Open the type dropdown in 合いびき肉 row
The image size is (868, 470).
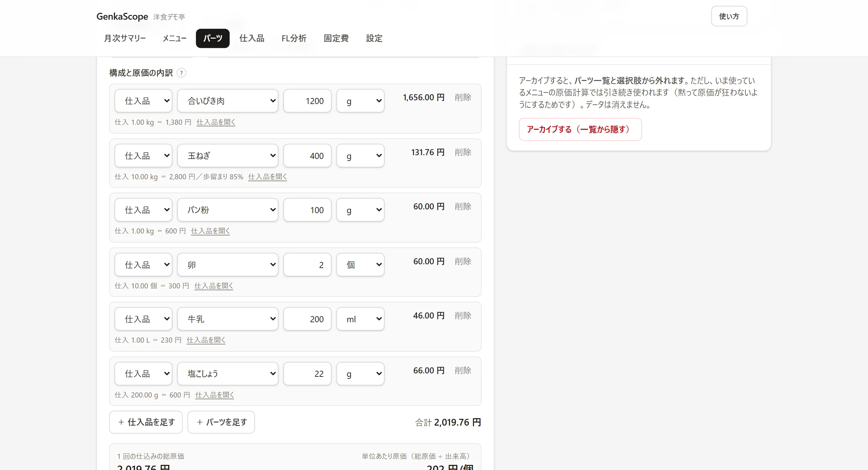(x=143, y=101)
